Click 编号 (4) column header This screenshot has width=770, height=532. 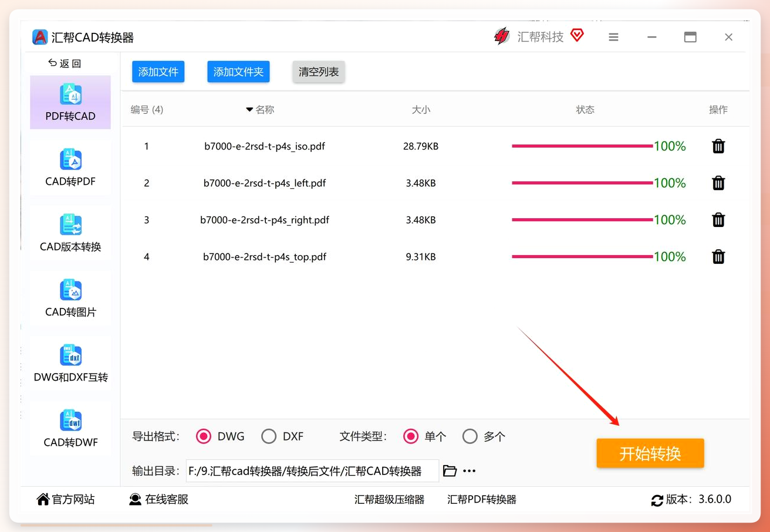click(147, 110)
